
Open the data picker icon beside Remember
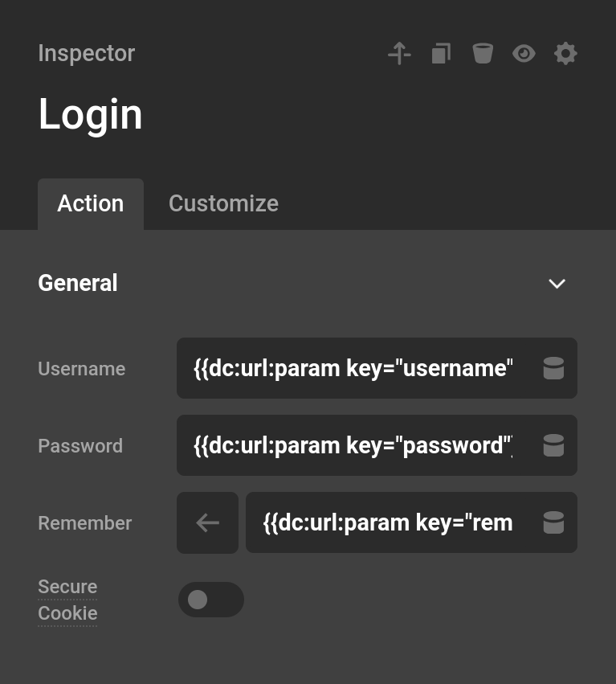553,522
